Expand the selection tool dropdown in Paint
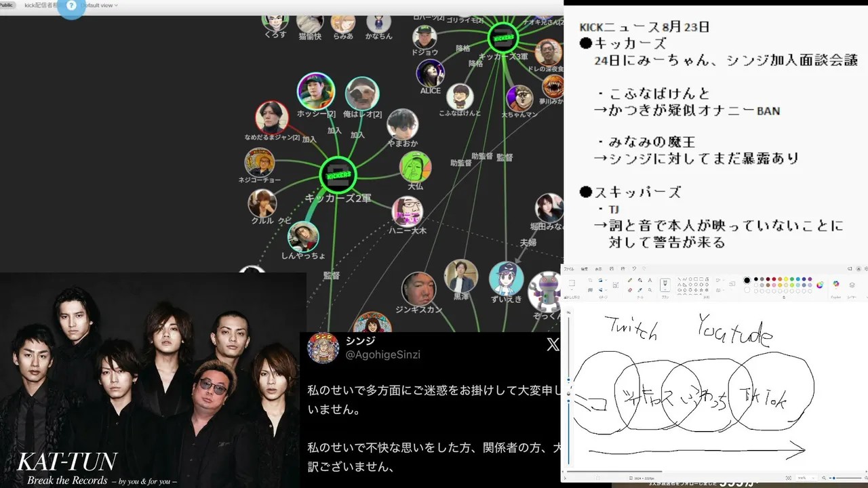 [572, 289]
